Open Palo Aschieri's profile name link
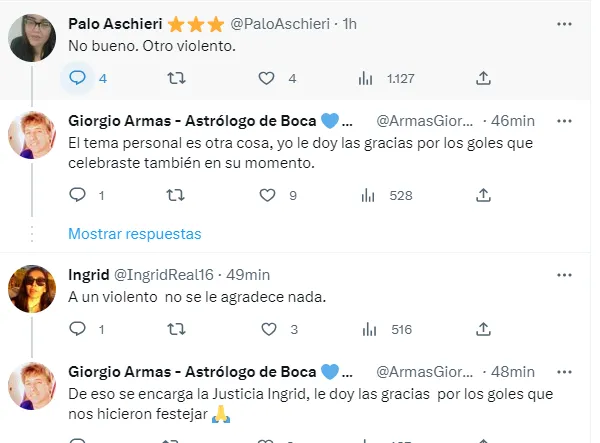 point(109,24)
